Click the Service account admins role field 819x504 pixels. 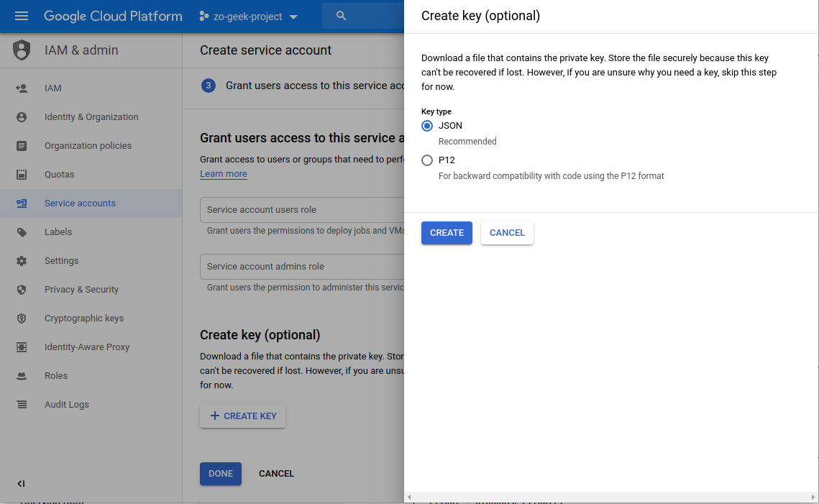pos(302,266)
